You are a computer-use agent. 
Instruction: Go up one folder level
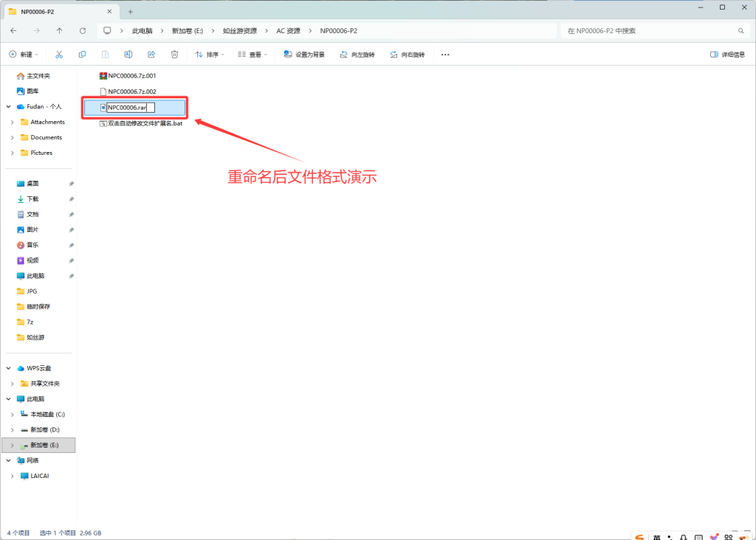pyautogui.click(x=59, y=31)
